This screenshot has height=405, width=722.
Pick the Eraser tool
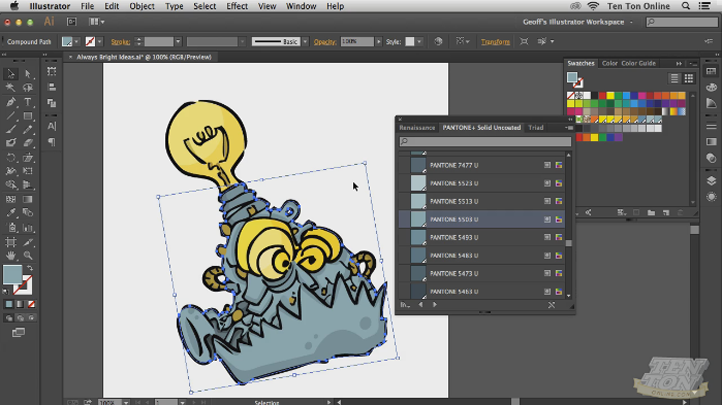28,143
